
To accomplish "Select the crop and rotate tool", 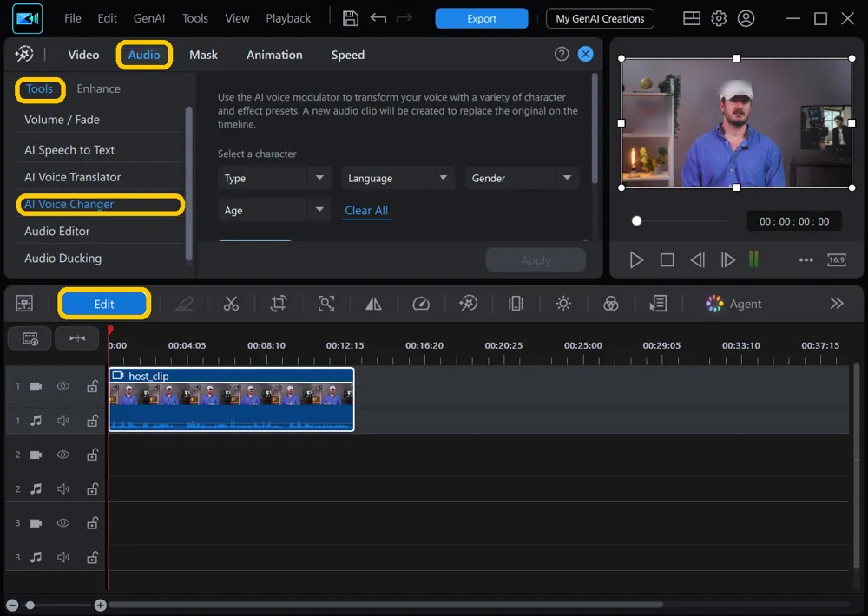I will 279,304.
